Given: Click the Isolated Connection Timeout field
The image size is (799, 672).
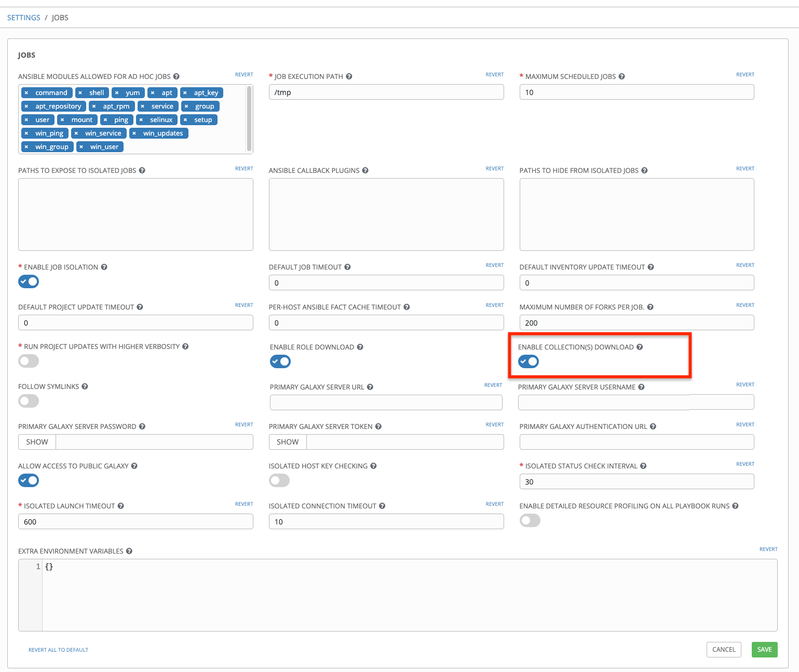Looking at the screenshot, I should pyautogui.click(x=386, y=522).
